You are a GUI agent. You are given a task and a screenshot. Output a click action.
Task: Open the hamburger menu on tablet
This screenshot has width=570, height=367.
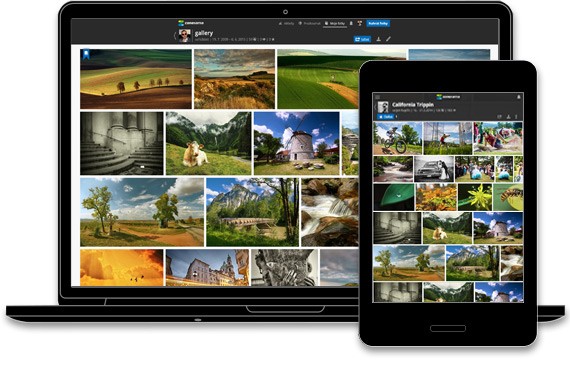pyautogui.click(x=378, y=97)
